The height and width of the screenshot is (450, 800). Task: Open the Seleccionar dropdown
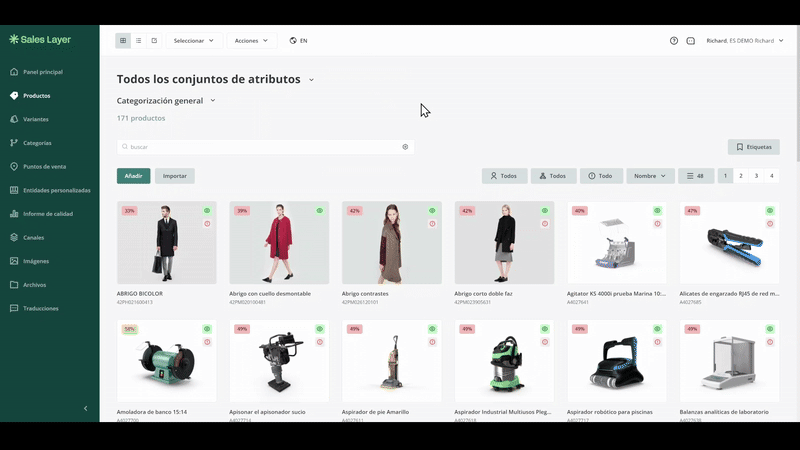194,40
